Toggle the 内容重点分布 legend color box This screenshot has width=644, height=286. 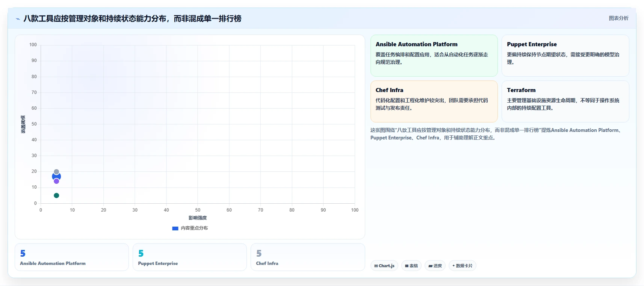tap(175, 228)
